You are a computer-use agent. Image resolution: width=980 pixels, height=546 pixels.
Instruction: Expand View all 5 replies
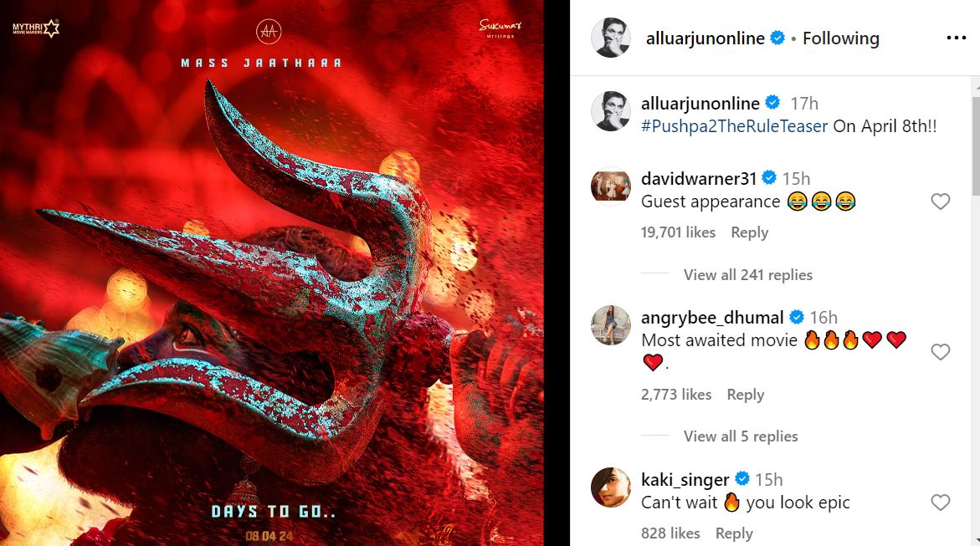click(740, 436)
